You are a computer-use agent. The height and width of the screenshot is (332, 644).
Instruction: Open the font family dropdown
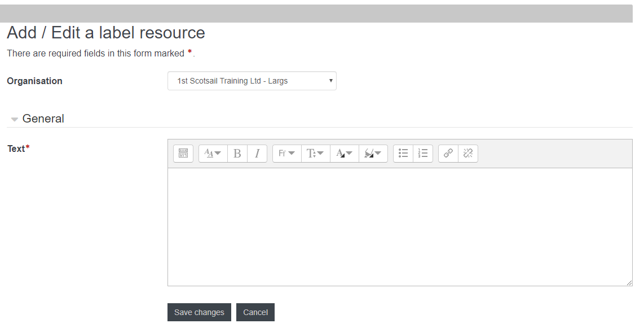[x=286, y=154]
